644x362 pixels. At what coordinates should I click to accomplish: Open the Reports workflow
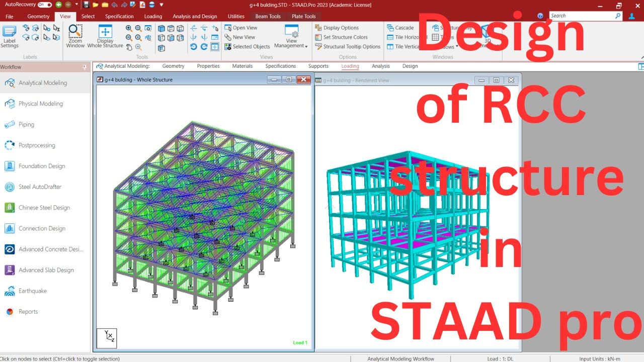(45, 312)
